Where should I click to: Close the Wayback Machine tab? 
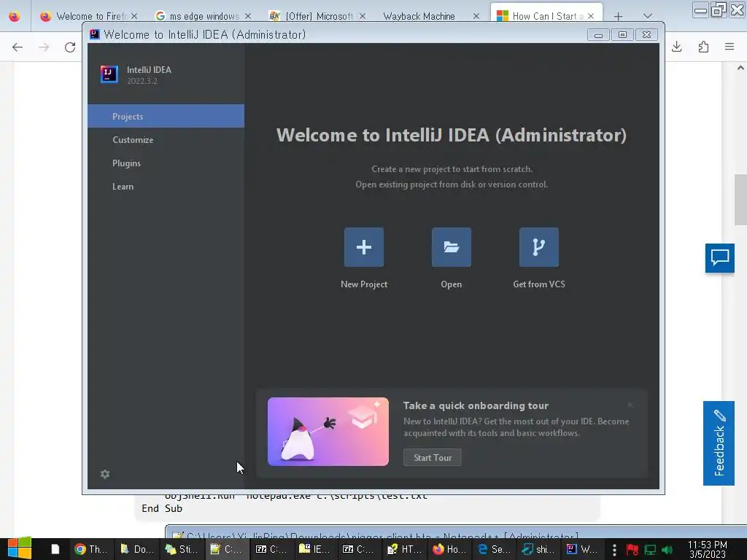coord(476,16)
